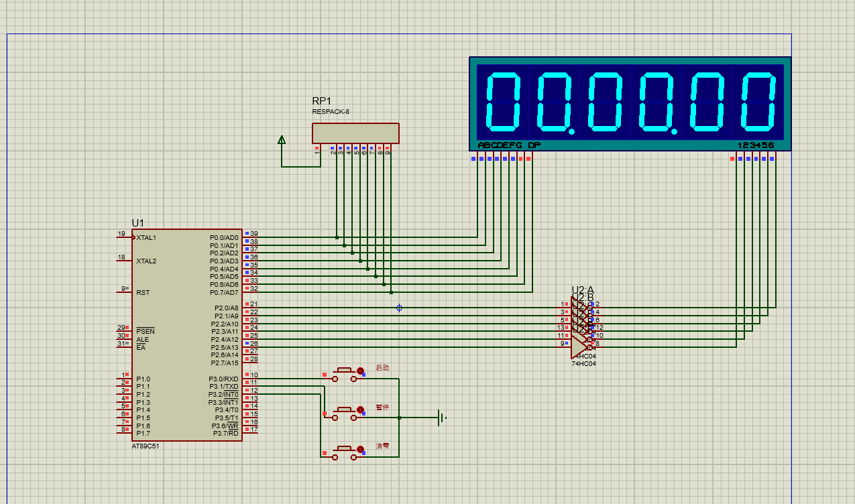Click the RST pin label on U1
The width and height of the screenshot is (855, 504).
pyautogui.click(x=143, y=292)
